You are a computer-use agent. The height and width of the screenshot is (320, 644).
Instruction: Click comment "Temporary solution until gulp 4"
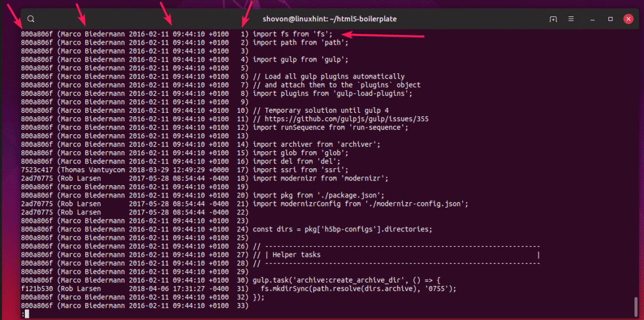(x=327, y=110)
